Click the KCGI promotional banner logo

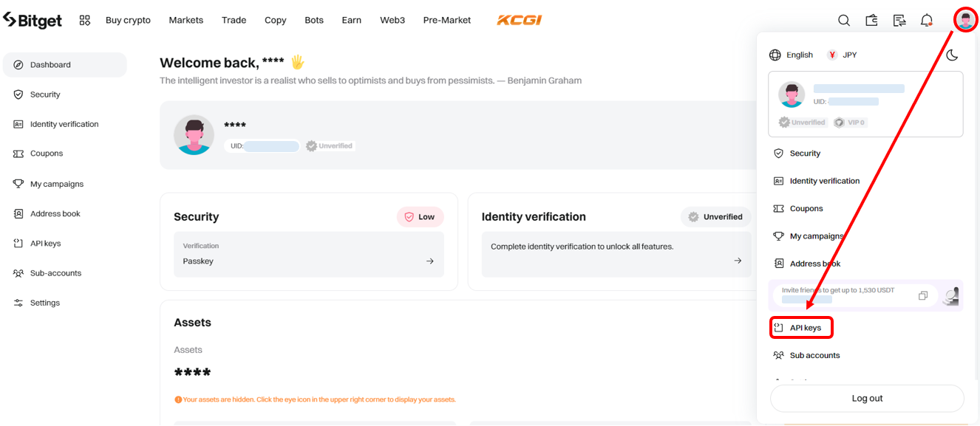tap(519, 21)
